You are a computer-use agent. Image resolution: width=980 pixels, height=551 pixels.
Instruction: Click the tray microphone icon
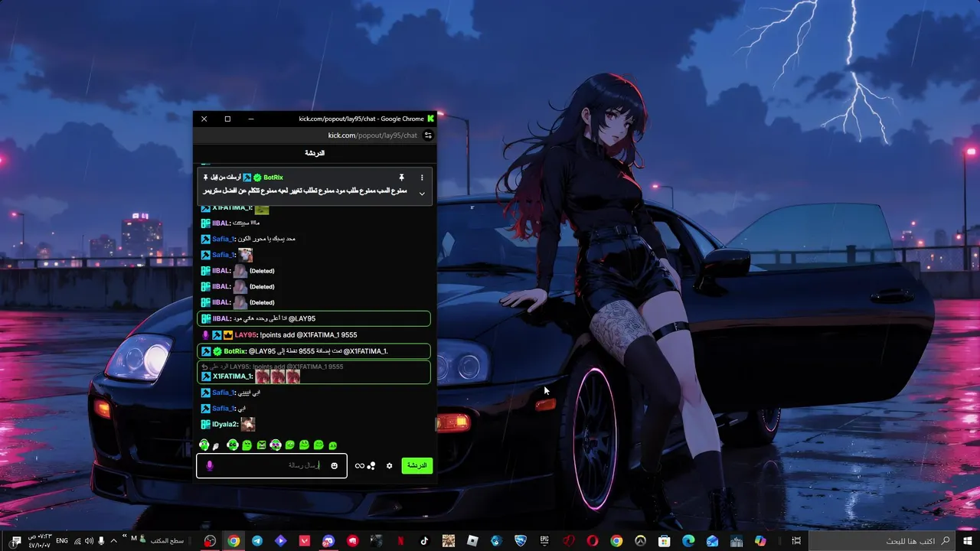click(x=101, y=541)
